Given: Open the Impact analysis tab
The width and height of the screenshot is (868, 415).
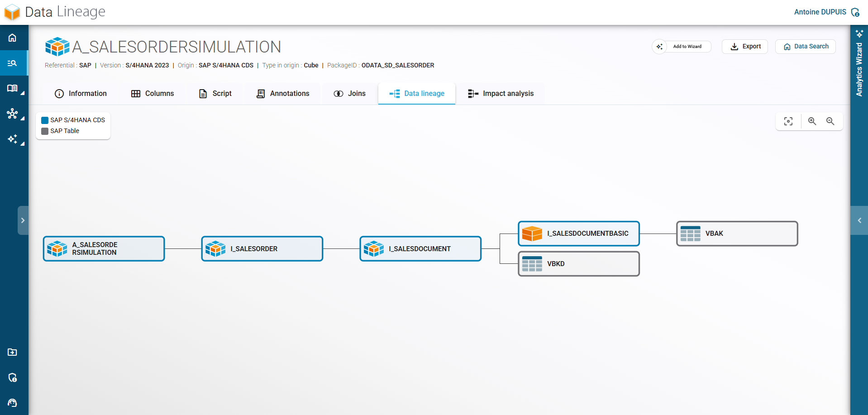Looking at the screenshot, I should [501, 93].
